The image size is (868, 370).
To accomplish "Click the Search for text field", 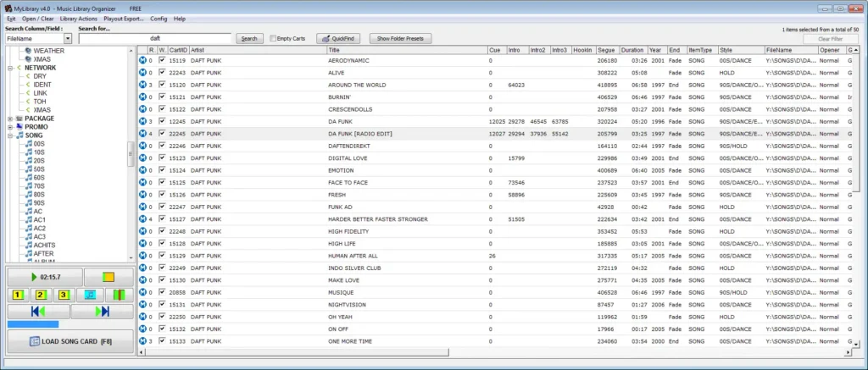I will pos(155,39).
